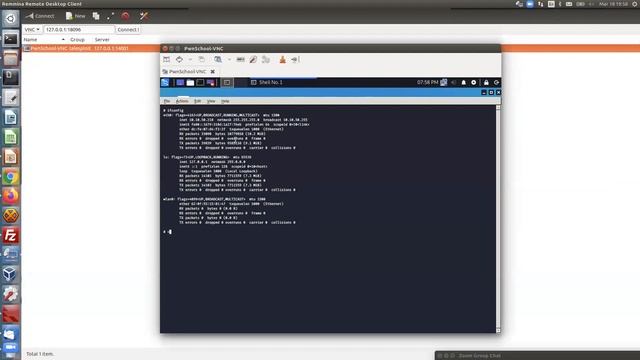Click the disconnect icon in VNC toolbar
The height and width of the screenshot is (360, 640).
pyautogui.click(x=296, y=60)
